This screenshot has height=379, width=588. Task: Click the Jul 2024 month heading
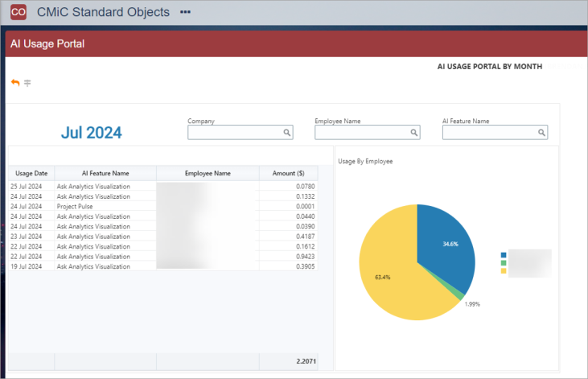point(92,133)
